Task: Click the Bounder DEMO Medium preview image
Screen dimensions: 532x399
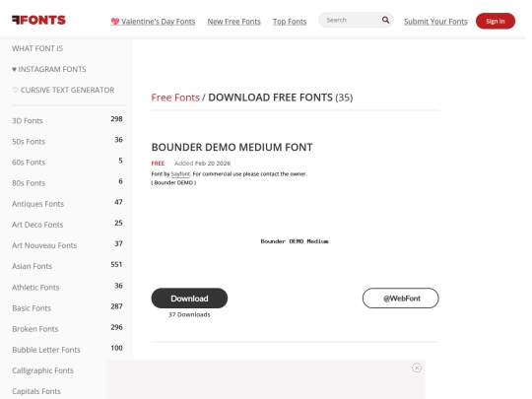Action: (x=295, y=241)
